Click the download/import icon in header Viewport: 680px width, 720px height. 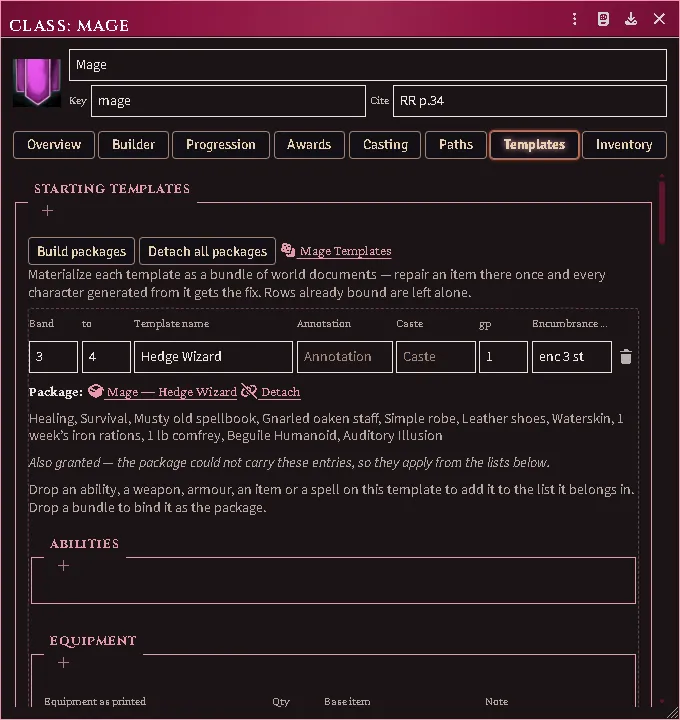click(x=631, y=19)
